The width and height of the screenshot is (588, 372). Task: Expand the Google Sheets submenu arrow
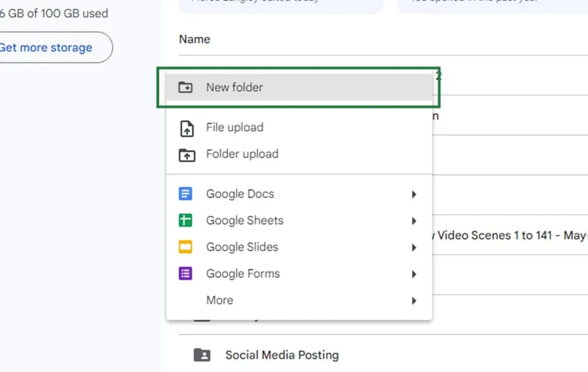click(x=414, y=221)
